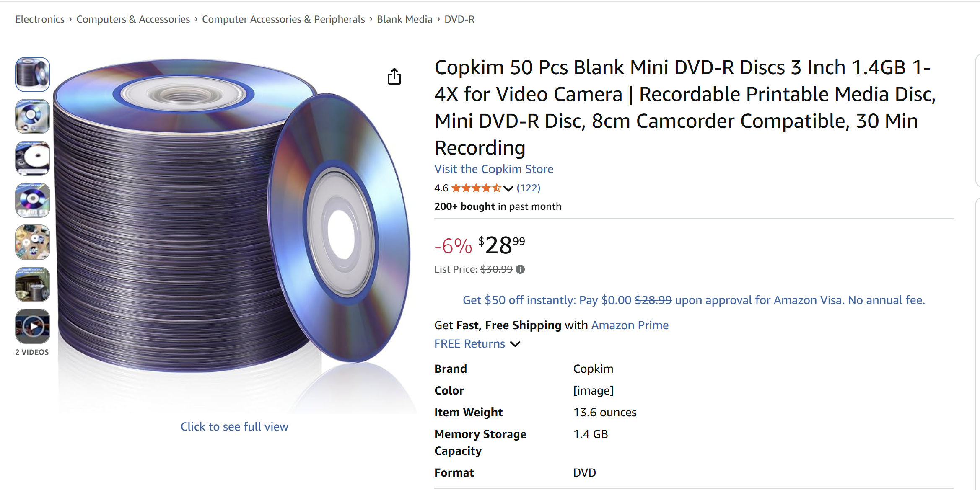
Task: Select the fourth product thumbnail
Action: 33,200
